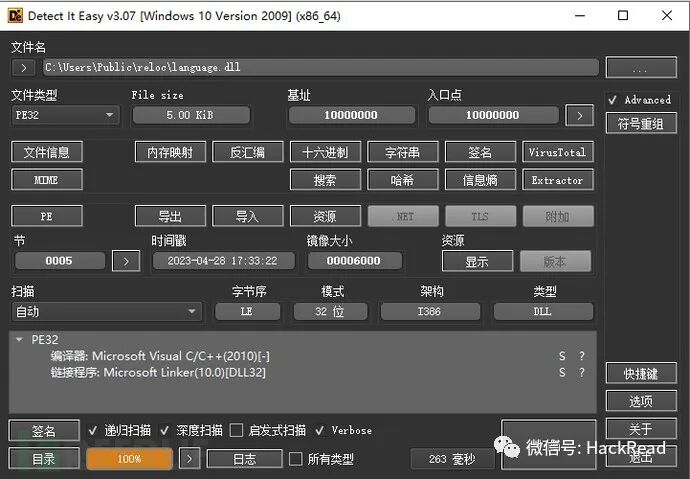This screenshot has height=479, width=690.
Task: Collapse the PE32 tree node
Action: coord(19,339)
